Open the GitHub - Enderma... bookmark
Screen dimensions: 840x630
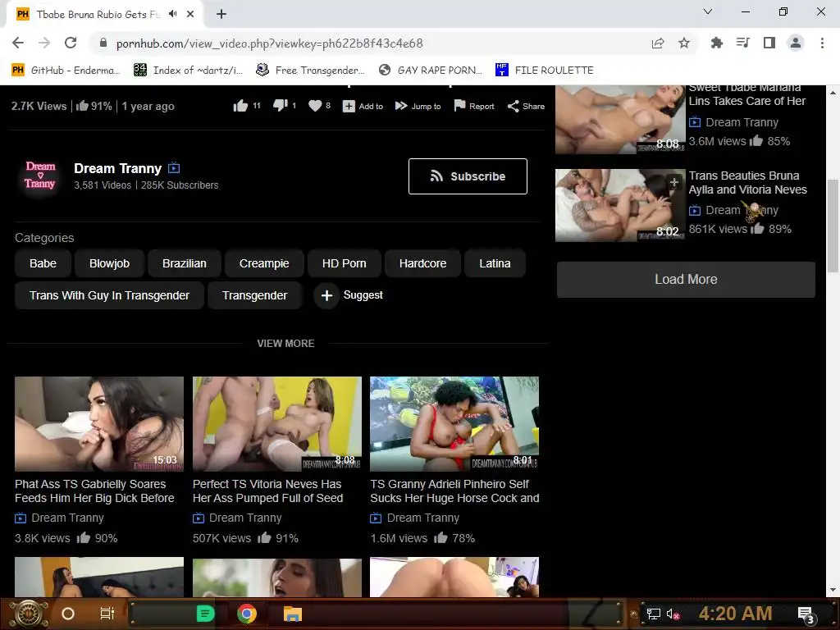click(66, 71)
